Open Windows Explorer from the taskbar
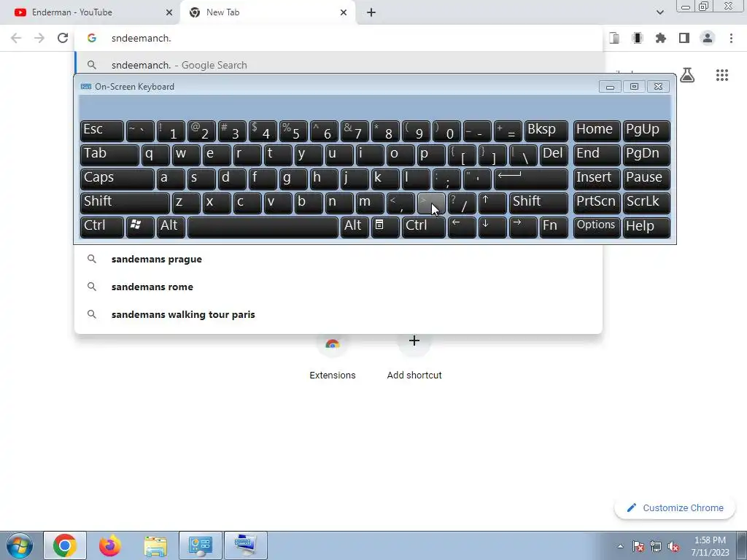 pyautogui.click(x=155, y=545)
